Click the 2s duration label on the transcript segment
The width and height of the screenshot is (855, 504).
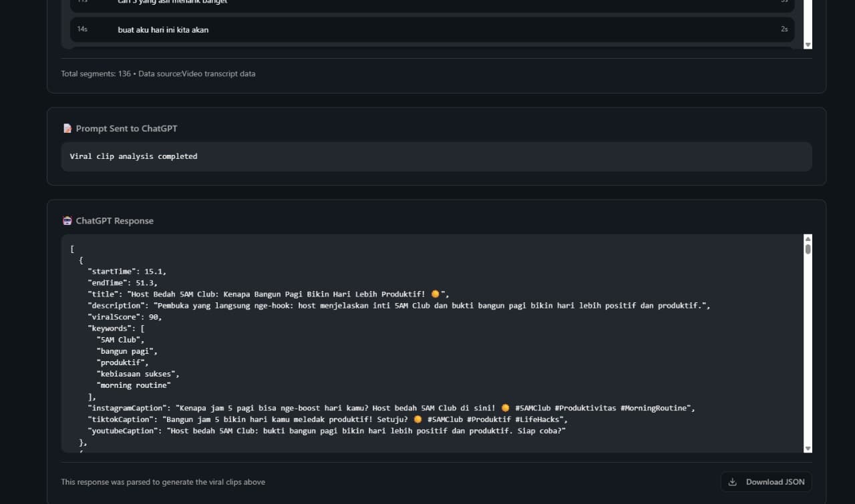point(784,29)
